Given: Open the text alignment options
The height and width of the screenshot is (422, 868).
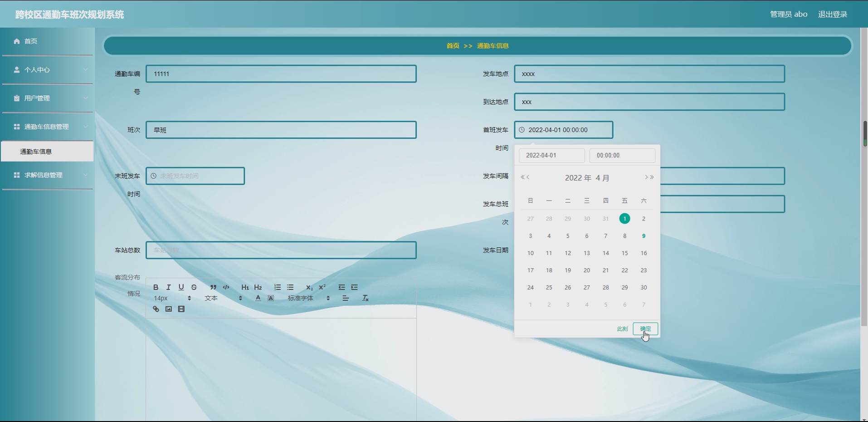Looking at the screenshot, I should (x=346, y=298).
